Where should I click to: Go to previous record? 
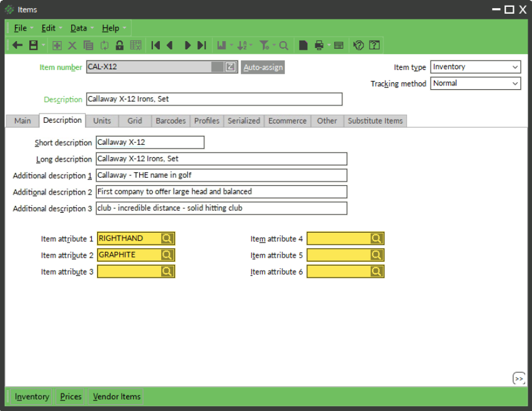(170, 46)
